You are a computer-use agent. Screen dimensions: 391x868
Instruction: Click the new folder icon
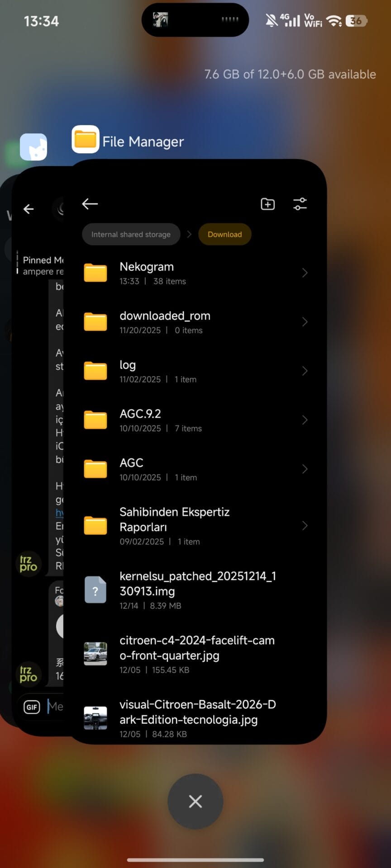click(268, 204)
